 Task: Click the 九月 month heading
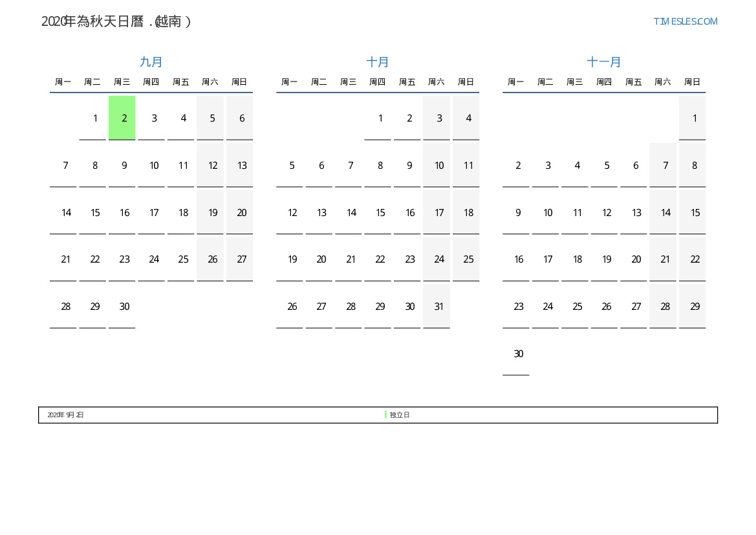[x=151, y=61]
